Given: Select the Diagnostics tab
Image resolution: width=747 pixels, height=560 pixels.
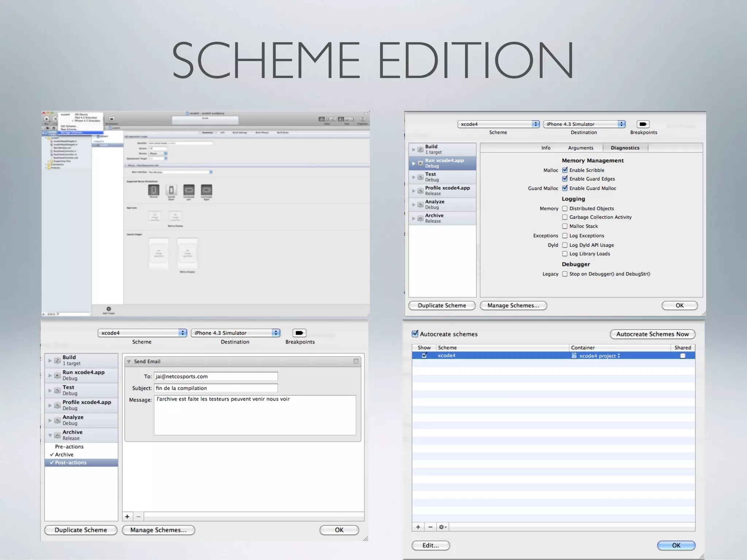Looking at the screenshot, I should tap(625, 148).
